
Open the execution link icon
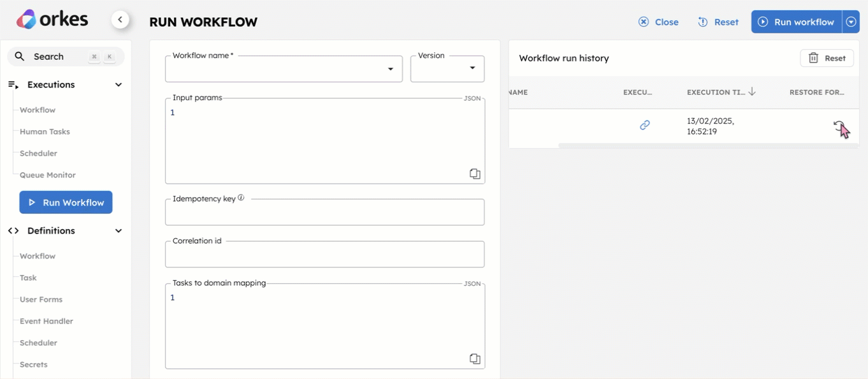click(x=645, y=125)
